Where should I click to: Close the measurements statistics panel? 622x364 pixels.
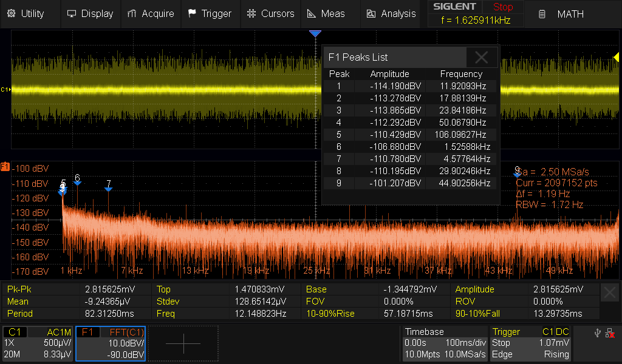[x=610, y=294]
